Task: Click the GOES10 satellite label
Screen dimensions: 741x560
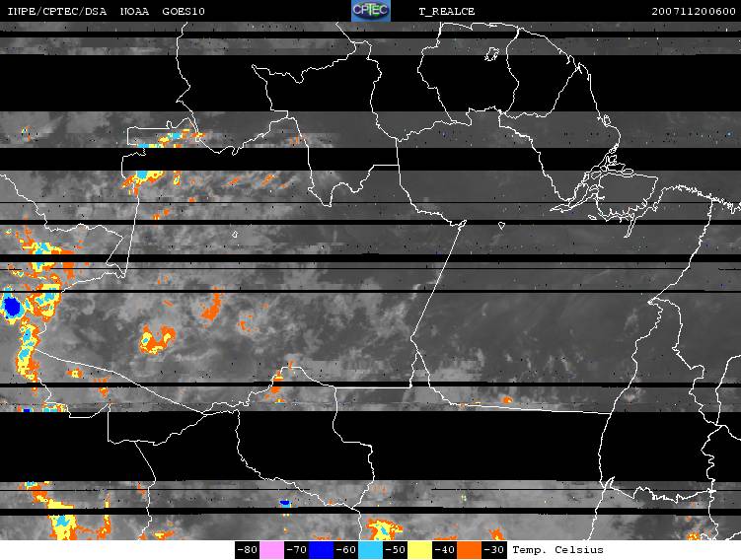Action: click(x=184, y=11)
